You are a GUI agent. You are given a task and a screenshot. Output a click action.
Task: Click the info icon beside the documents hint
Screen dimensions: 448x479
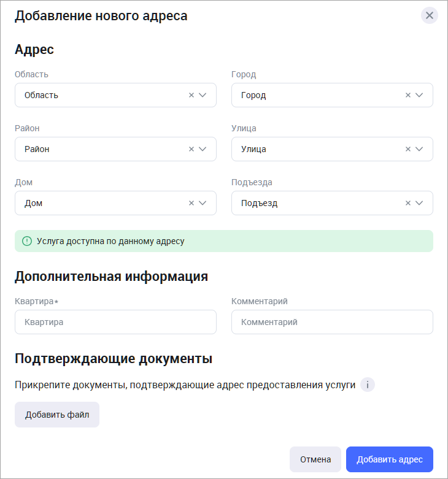click(368, 385)
